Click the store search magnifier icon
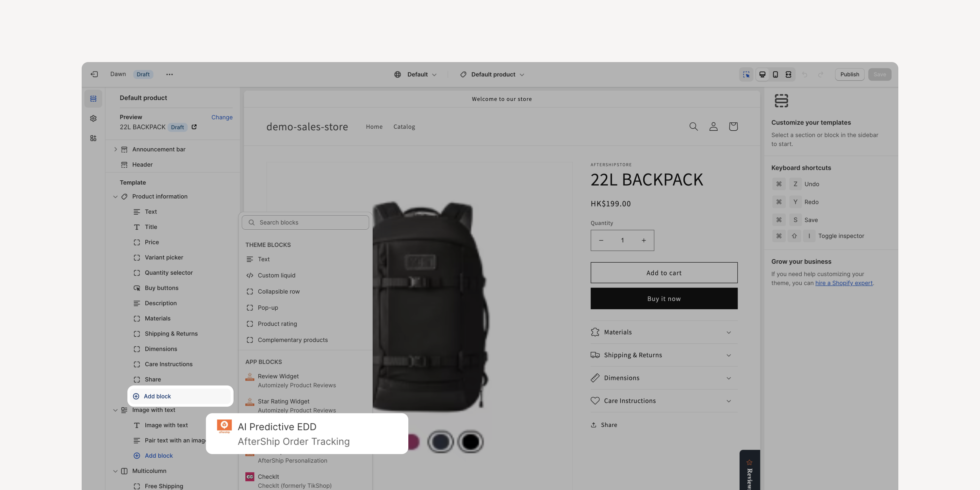980x490 pixels. (x=694, y=126)
